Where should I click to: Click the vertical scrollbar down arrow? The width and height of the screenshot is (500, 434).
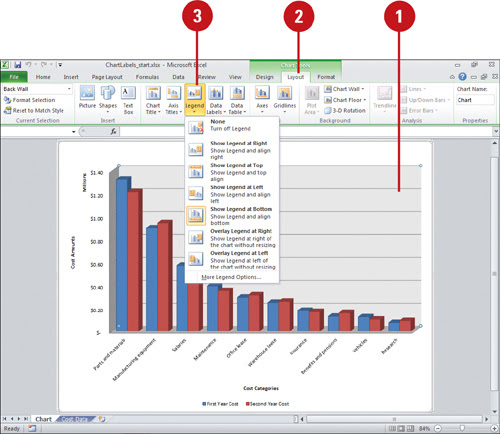click(495, 412)
